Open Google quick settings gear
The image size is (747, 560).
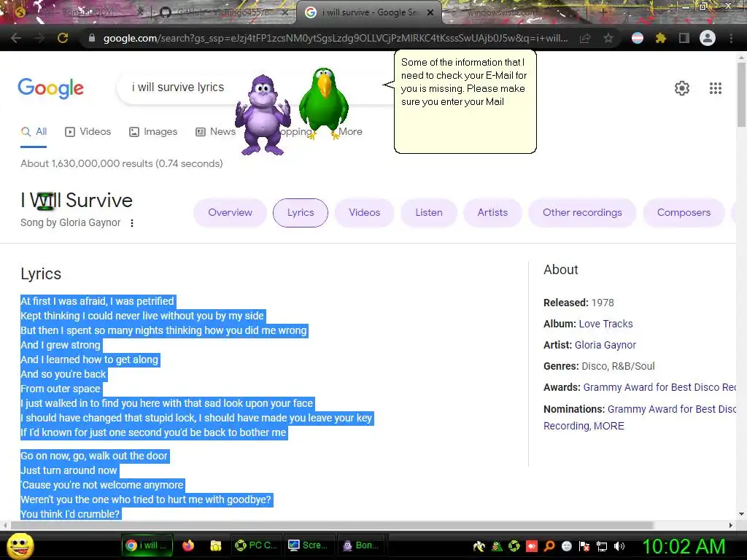point(682,88)
